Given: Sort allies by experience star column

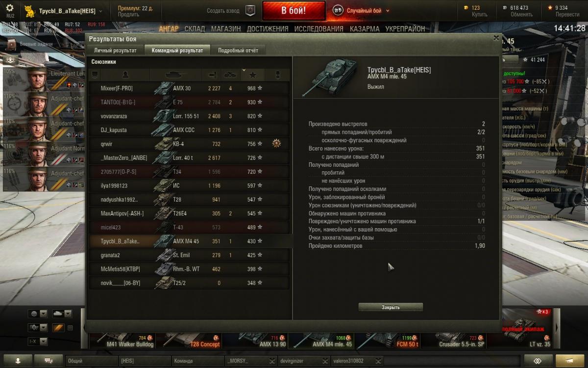Looking at the screenshot, I should coord(253,75).
